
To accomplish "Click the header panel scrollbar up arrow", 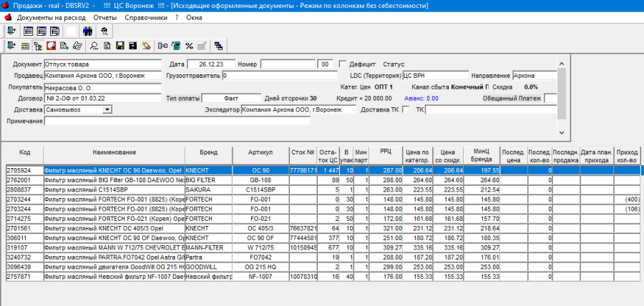I will (x=562, y=64).
